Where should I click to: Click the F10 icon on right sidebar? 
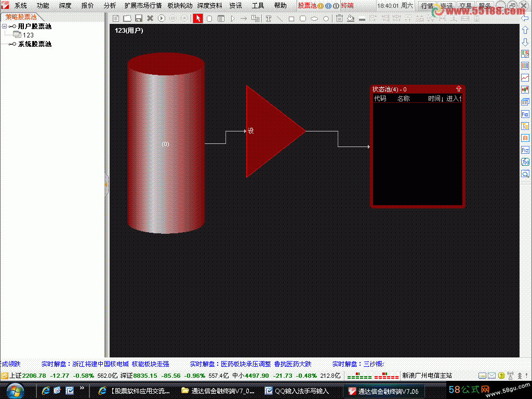point(525,114)
